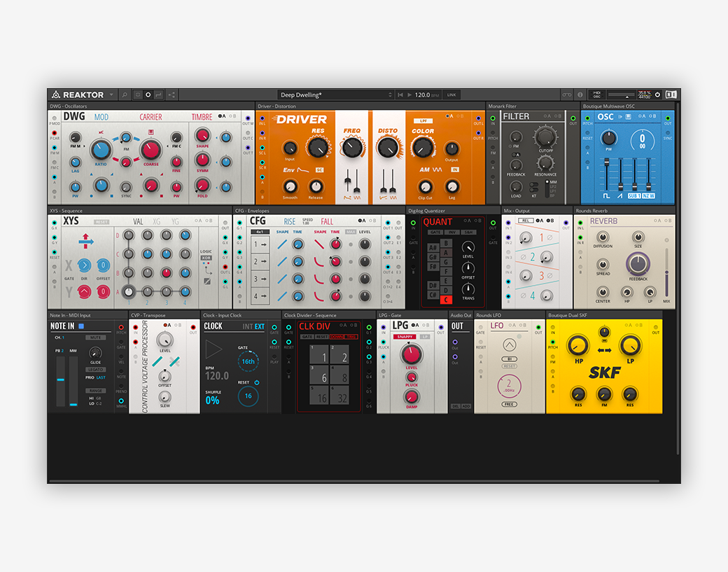Click the red C note key in Quant
The width and height of the screenshot is (728, 572).
446,300
